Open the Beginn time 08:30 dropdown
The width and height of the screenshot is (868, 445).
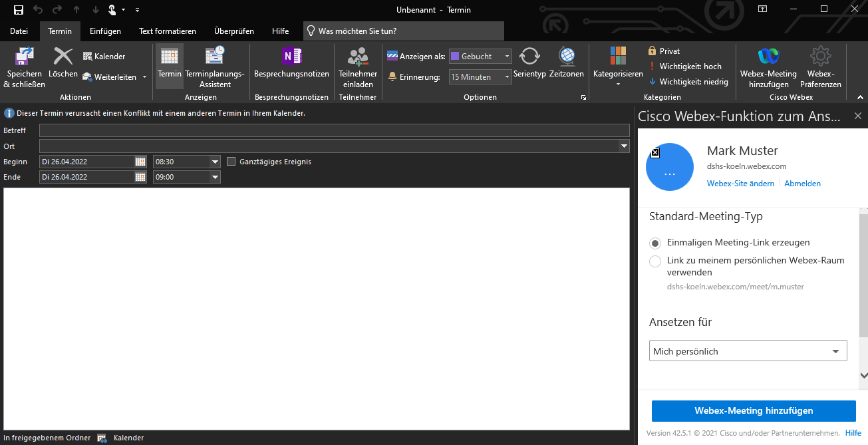pyautogui.click(x=215, y=162)
